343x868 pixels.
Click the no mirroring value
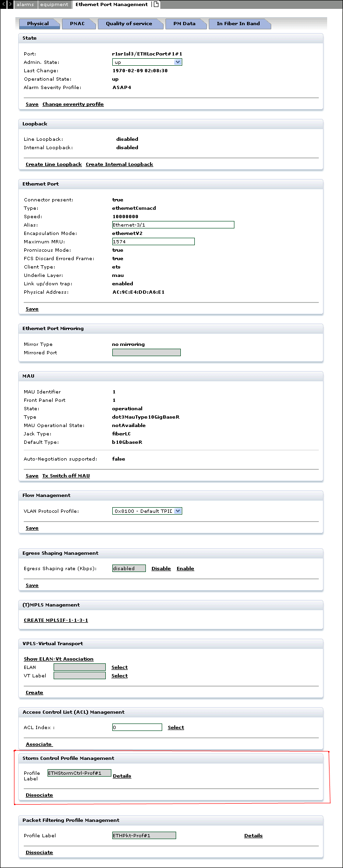129,344
